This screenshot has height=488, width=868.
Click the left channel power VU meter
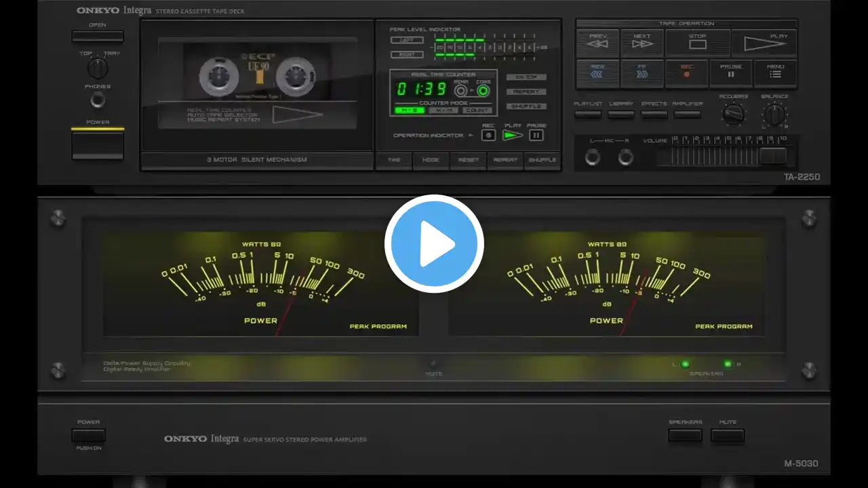coord(261,284)
